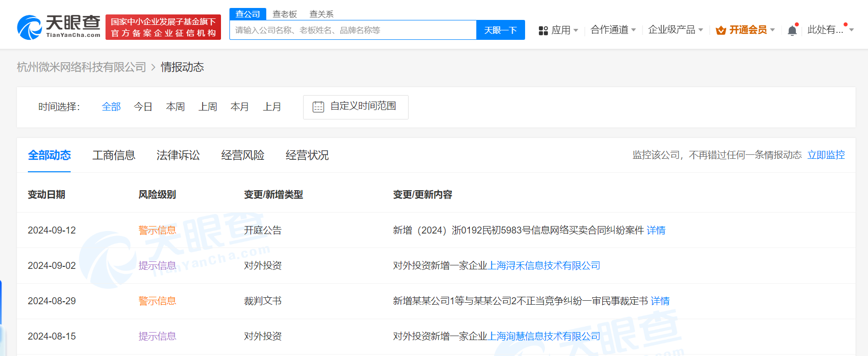
Task: Click the 天眼一下 search button
Action: click(501, 30)
